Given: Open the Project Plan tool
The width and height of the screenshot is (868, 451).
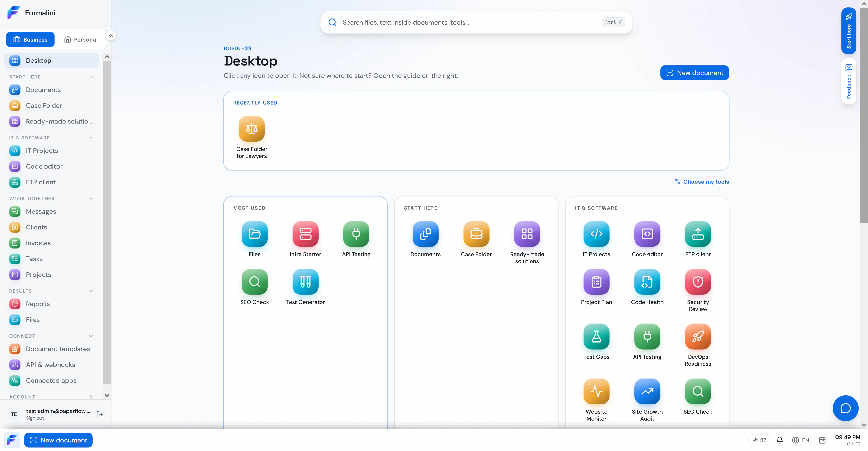Looking at the screenshot, I should (x=596, y=287).
